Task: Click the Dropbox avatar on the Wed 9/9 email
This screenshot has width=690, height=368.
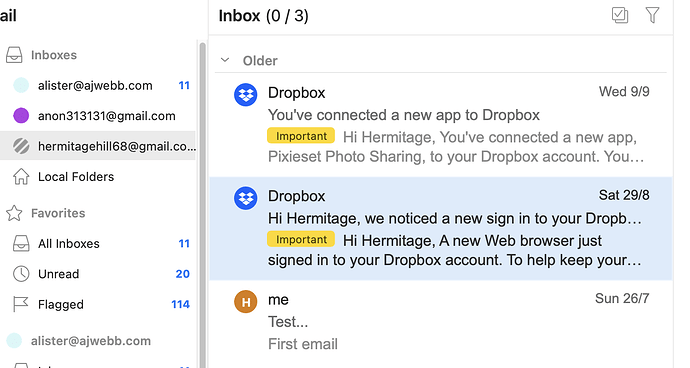Action: point(246,95)
